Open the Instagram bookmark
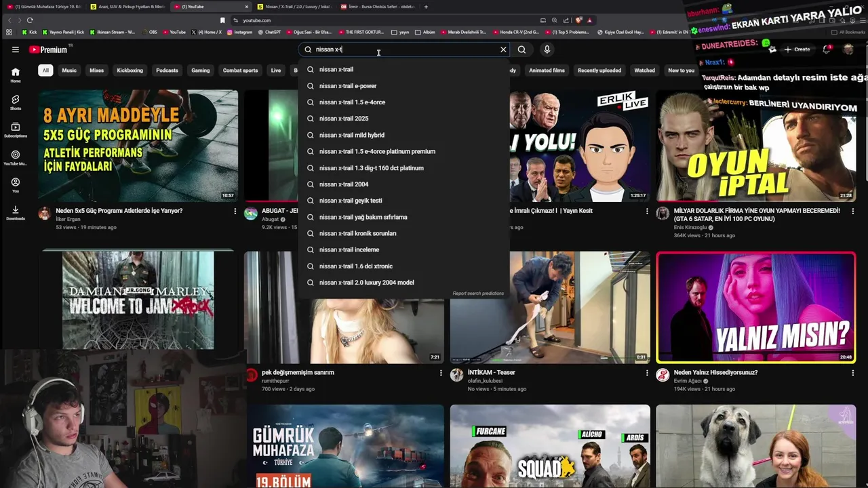The width and height of the screenshot is (868, 488). coord(239,32)
